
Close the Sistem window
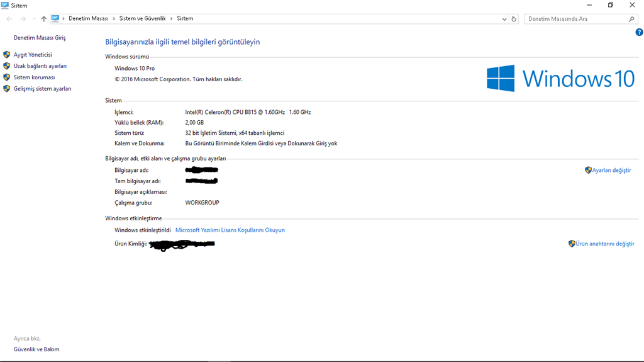[632, 5]
